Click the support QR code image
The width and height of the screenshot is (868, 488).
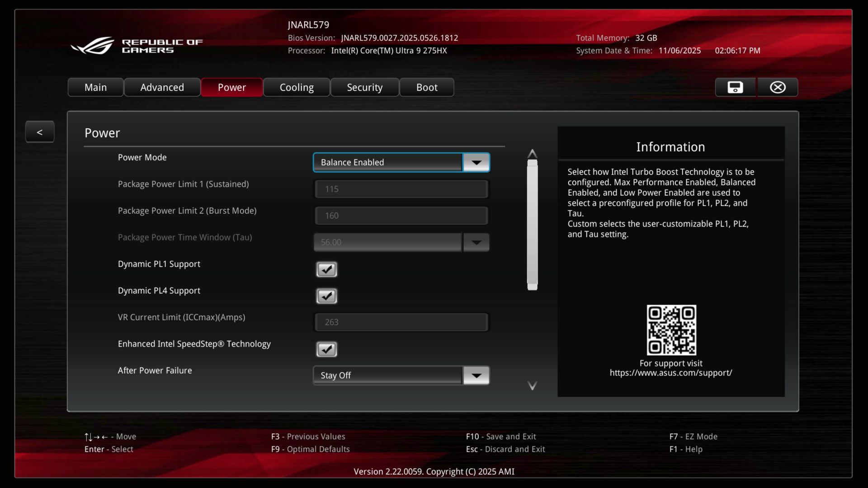point(671,330)
